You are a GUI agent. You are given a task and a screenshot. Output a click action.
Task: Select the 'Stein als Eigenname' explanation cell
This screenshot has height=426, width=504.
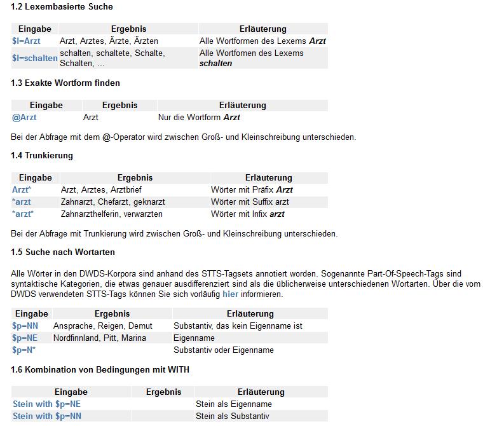pyautogui.click(x=261, y=404)
